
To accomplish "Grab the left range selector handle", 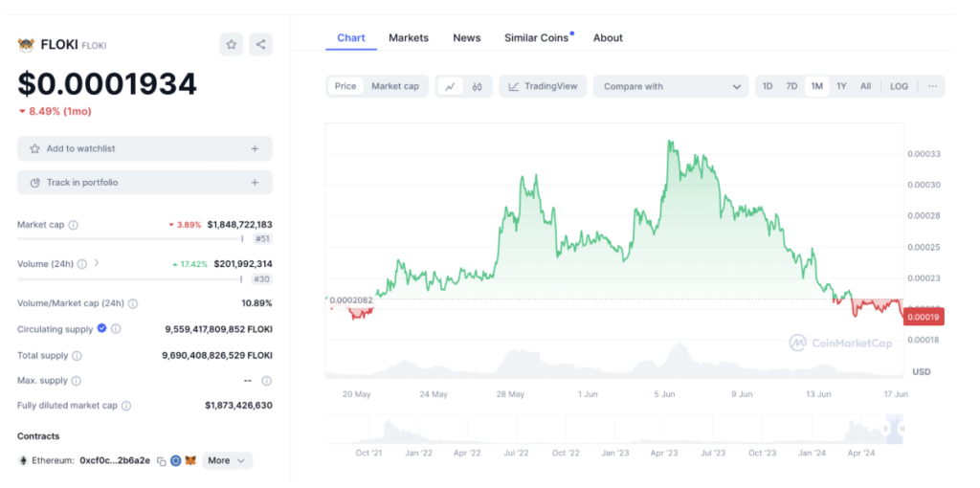I will tap(885, 429).
